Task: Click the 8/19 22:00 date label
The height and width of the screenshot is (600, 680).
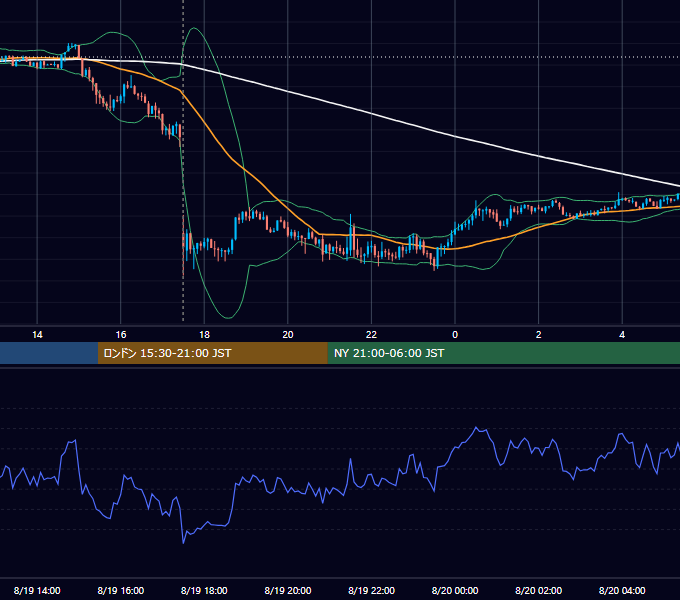Action: click(x=371, y=590)
